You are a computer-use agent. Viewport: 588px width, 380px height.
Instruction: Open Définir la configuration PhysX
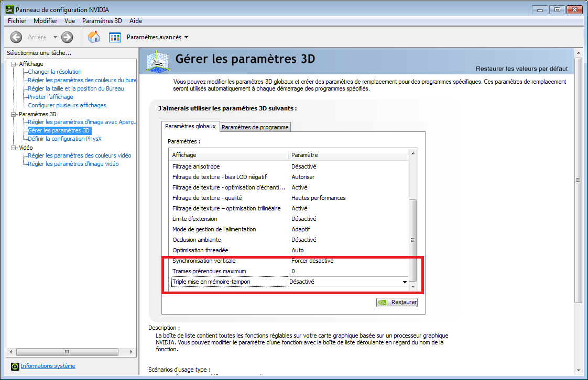coord(64,139)
